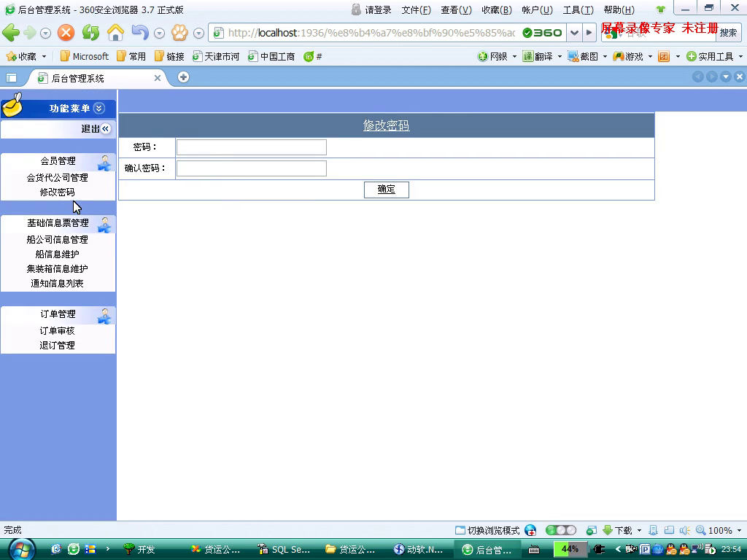Click the green back arrow button

pyautogui.click(x=11, y=32)
